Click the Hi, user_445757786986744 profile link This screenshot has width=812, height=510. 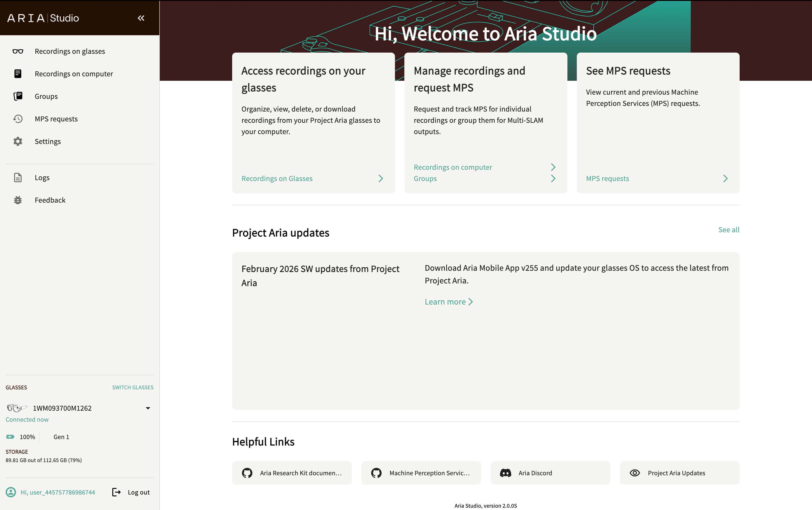coord(58,492)
